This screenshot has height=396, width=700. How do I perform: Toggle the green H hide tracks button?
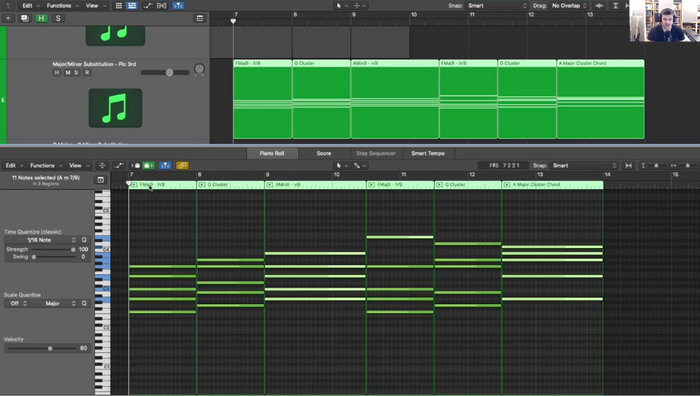pos(41,18)
